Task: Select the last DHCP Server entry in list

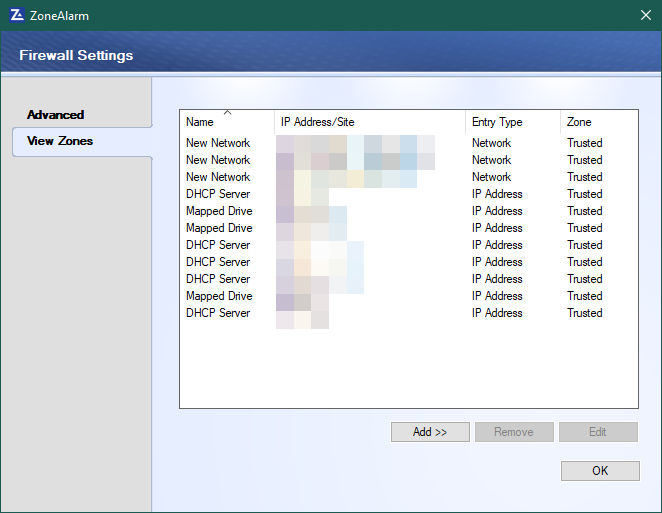Action: coord(409,313)
